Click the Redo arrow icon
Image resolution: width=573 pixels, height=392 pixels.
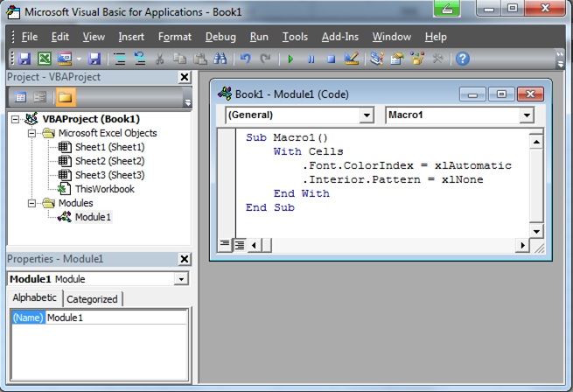point(265,59)
